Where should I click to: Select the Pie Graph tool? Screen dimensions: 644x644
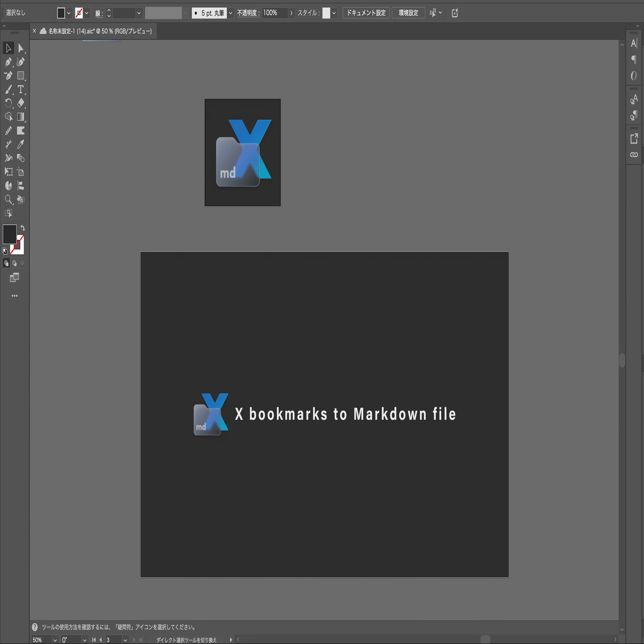(x=8, y=186)
